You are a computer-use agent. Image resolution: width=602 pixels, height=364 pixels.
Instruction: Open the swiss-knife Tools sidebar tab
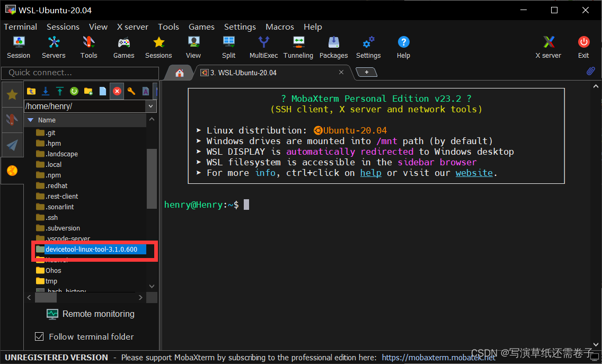coord(12,120)
